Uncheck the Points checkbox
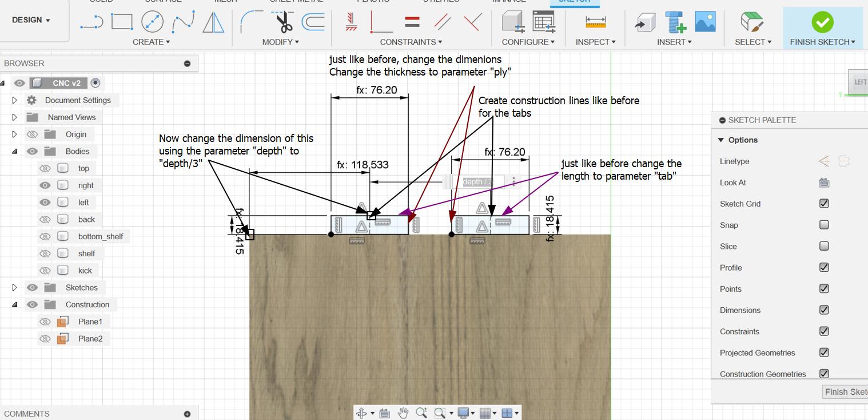The width and height of the screenshot is (868, 420). (824, 289)
